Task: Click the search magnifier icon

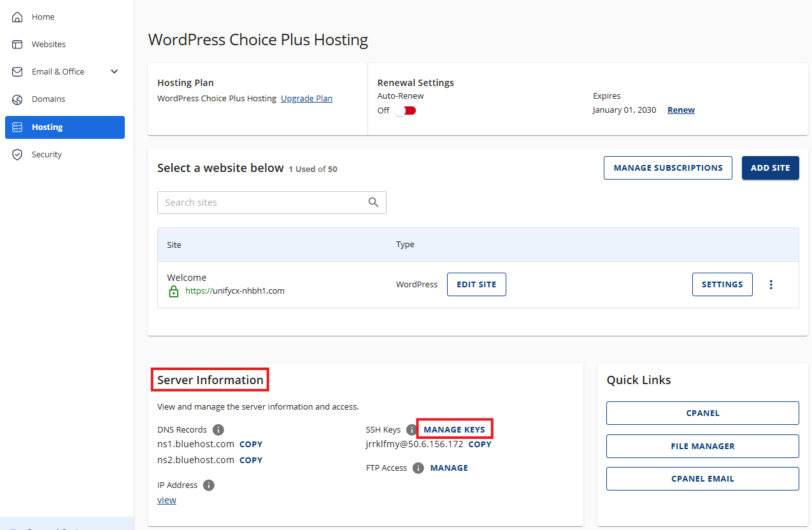Action: [373, 202]
